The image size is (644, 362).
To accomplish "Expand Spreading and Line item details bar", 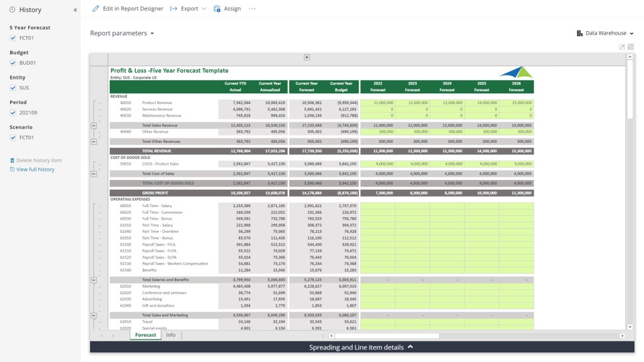I will 361,347.
